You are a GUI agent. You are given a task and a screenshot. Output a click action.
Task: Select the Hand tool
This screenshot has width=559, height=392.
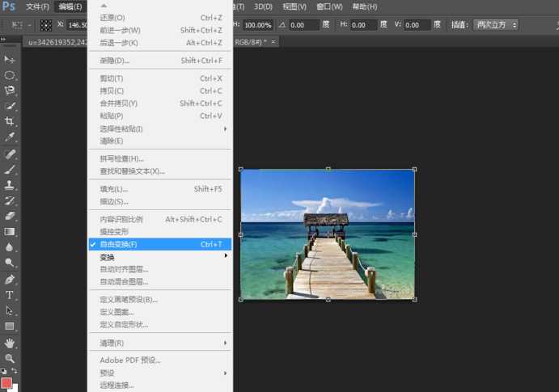pyautogui.click(x=10, y=342)
